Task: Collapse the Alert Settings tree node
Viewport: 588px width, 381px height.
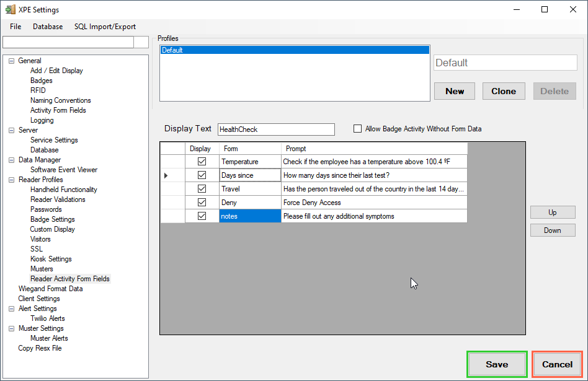Action: (12, 309)
